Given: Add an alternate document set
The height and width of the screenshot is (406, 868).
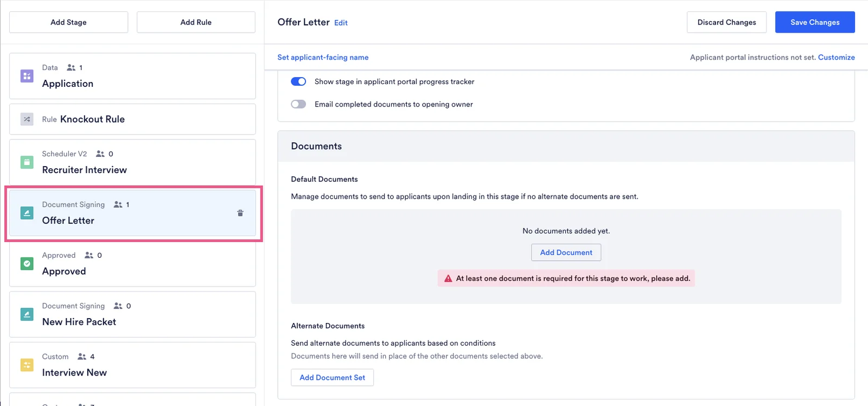Looking at the screenshot, I should coord(332,377).
